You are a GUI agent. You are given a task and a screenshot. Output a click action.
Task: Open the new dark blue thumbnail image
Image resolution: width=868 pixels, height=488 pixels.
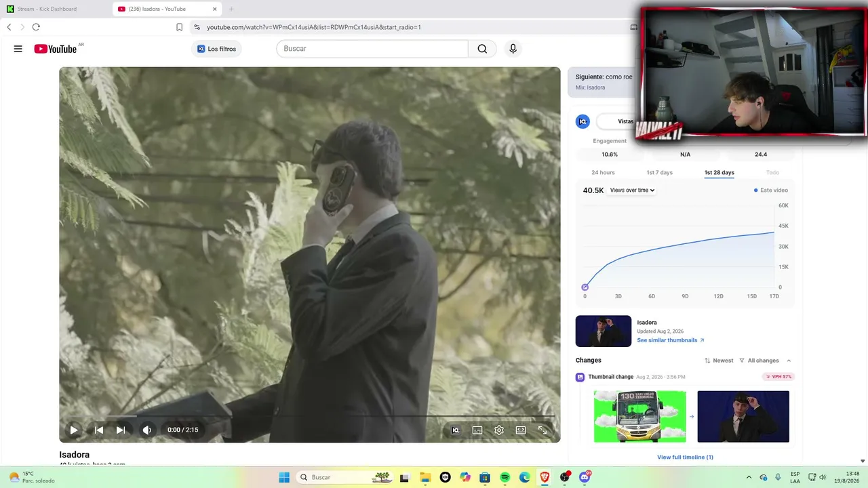point(743,417)
